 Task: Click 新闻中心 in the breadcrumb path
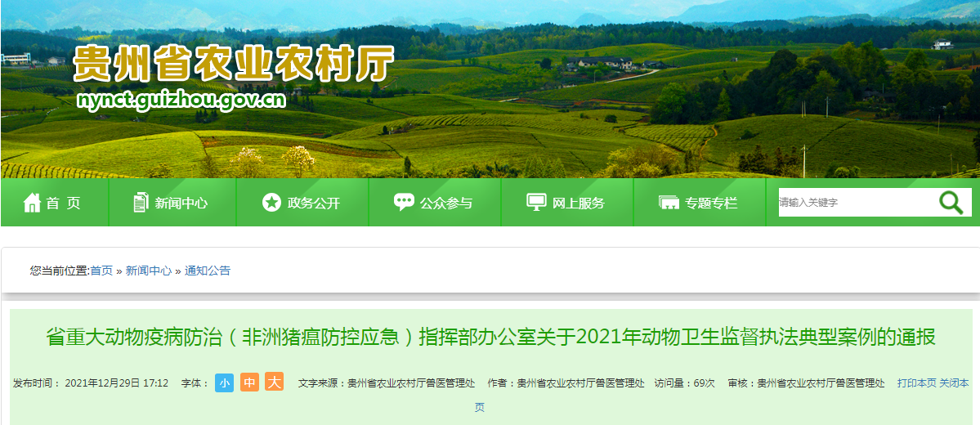149,271
